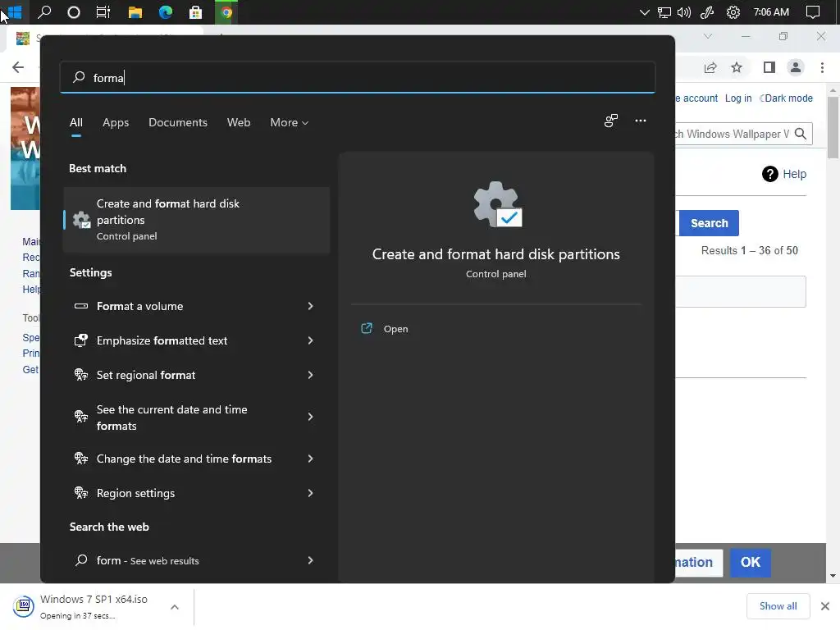Viewport: 840px width, 630px height.
Task: Select the Web search filter tab
Action: click(x=239, y=123)
